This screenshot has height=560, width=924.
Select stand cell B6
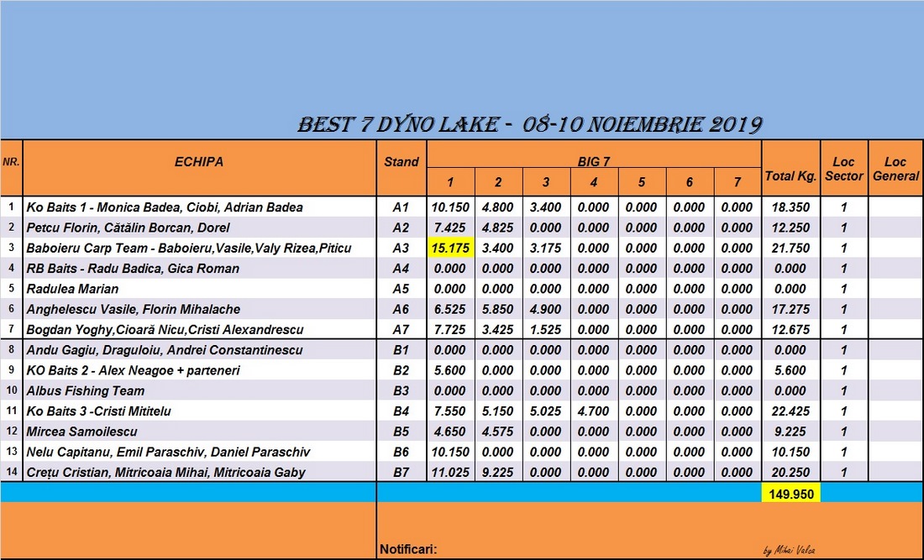(402, 452)
